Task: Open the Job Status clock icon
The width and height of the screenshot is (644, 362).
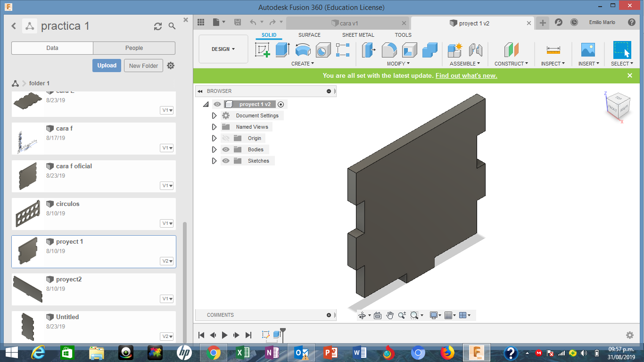Action: [x=574, y=22]
